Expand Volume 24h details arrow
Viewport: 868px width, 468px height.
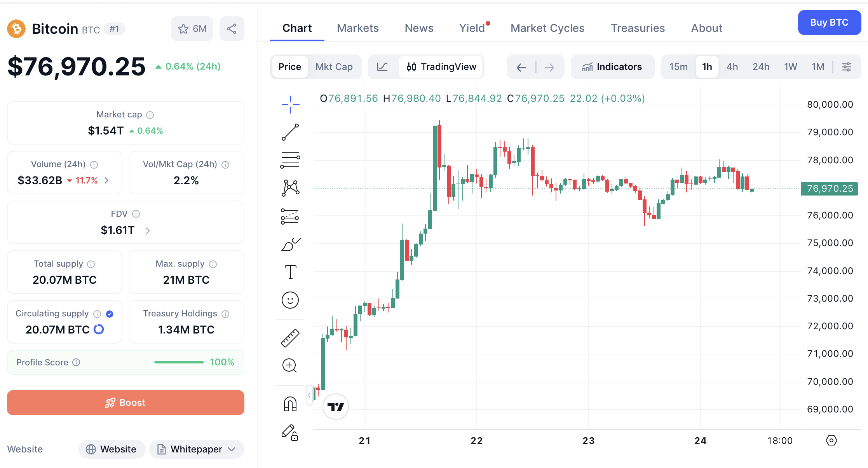tap(106, 180)
